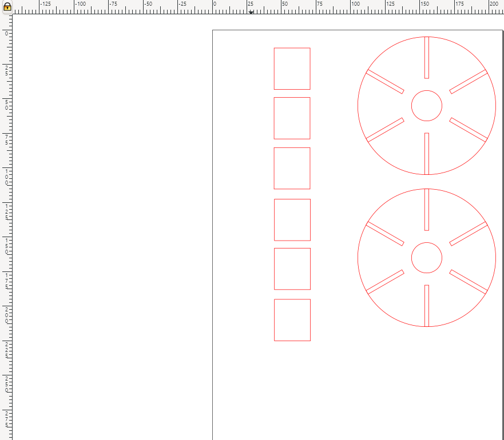Image resolution: width=504 pixels, height=440 pixels.
Task: Select upper wheel's upper-left diagonal slot
Action: pyautogui.click(x=385, y=82)
